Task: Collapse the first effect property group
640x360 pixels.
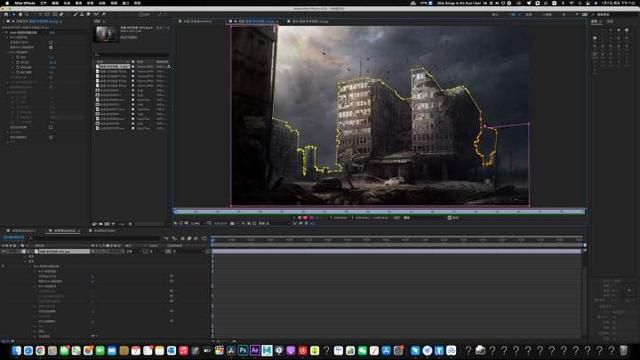Action: point(7,38)
